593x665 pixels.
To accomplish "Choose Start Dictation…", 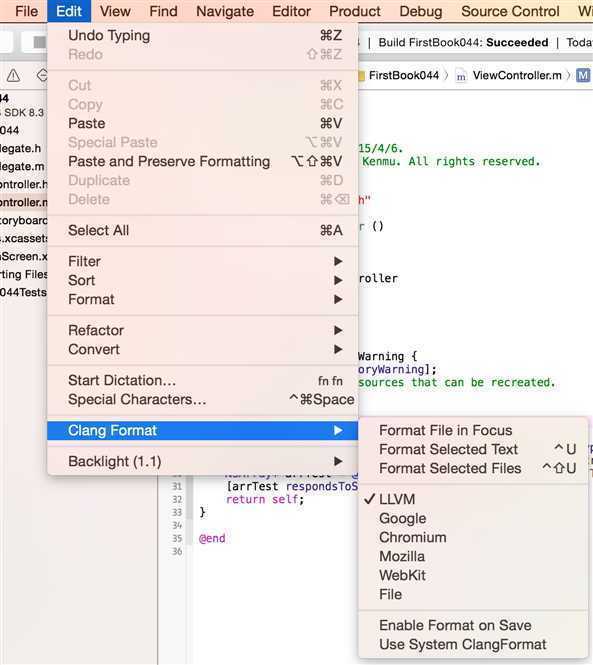I will 203,380.
